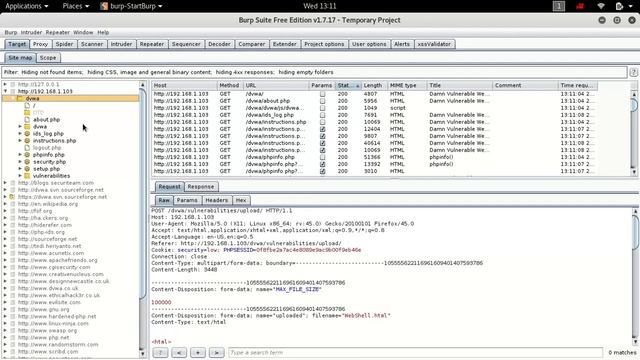Click the '+' search options button
The width and height of the screenshot is (640, 360).
coord(198,353)
